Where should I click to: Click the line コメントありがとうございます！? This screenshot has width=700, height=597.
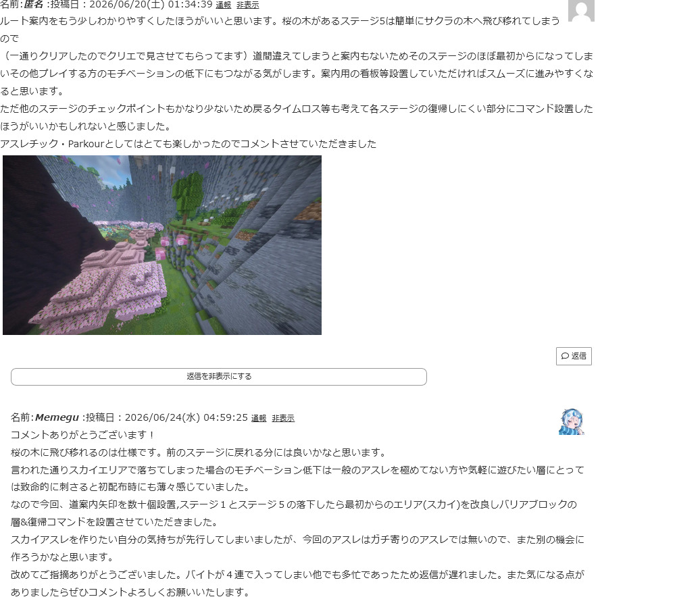click(x=84, y=435)
